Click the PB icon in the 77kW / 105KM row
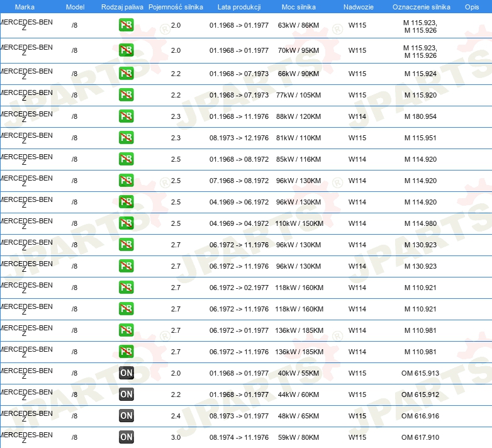Image resolution: width=492 pixels, height=448 pixels. click(x=126, y=95)
